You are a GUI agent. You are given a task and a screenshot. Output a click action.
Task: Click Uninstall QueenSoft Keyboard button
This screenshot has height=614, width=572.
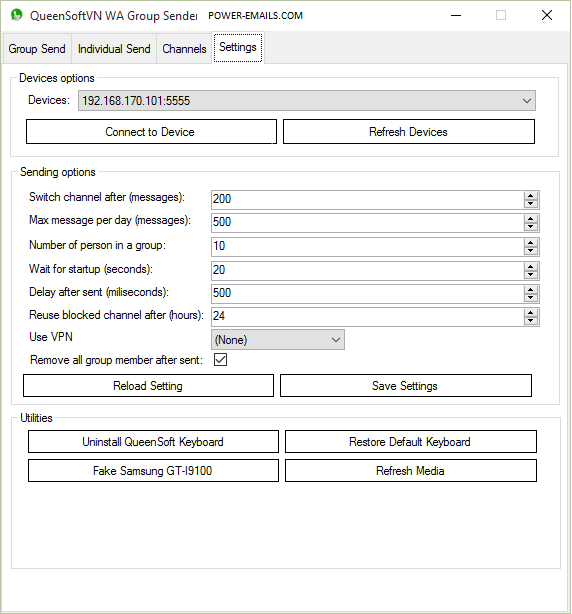tap(153, 442)
